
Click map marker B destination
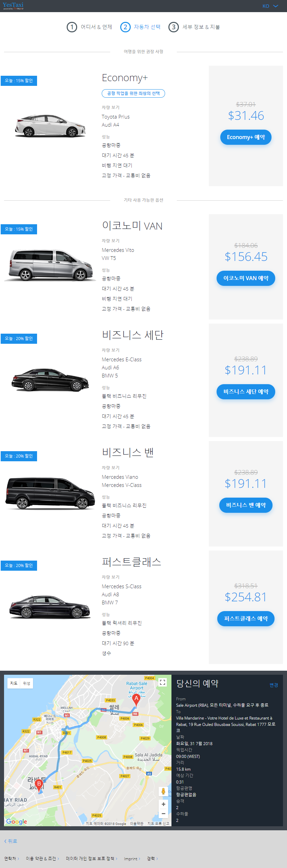39,784
